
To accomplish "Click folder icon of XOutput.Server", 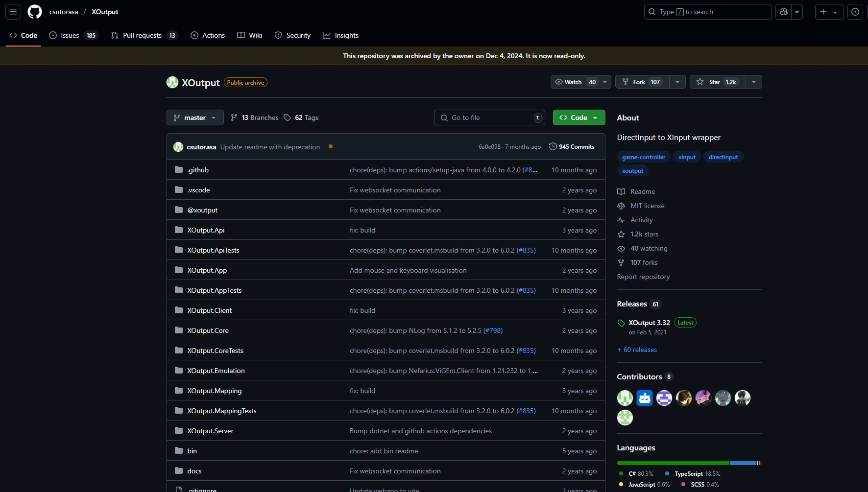I will click(179, 431).
